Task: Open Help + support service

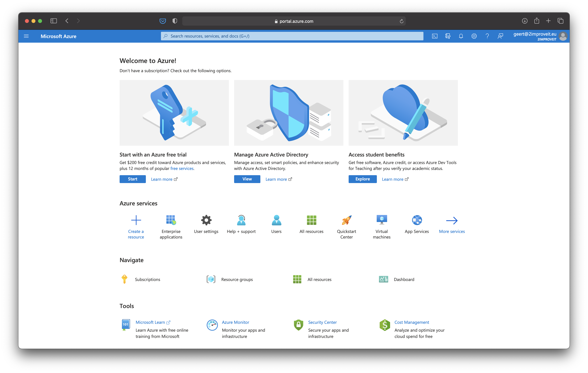Action: [241, 220]
